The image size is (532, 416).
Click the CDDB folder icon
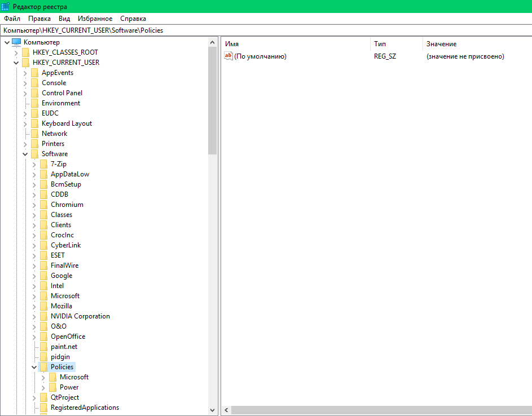pyautogui.click(x=44, y=194)
